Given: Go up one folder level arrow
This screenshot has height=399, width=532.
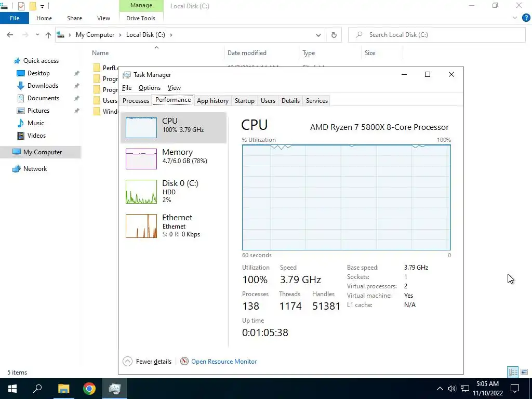Looking at the screenshot, I should coord(48,35).
